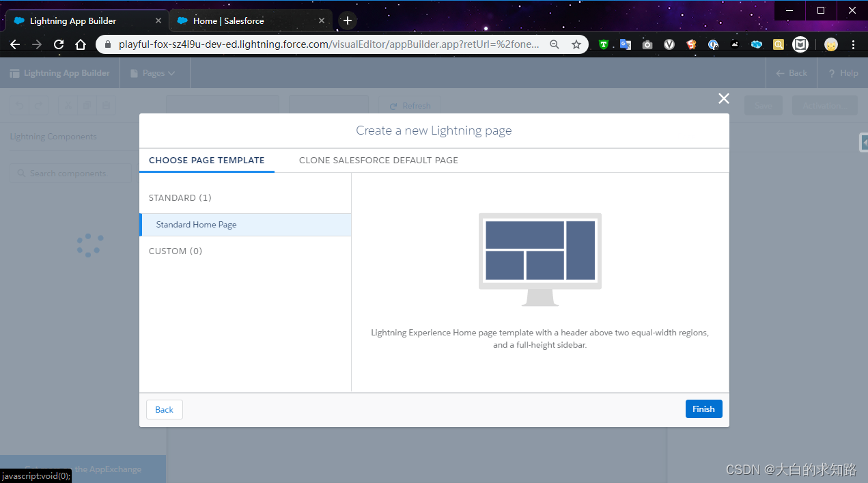
Task: Click the camera screenshot extension icon
Action: coord(647,44)
